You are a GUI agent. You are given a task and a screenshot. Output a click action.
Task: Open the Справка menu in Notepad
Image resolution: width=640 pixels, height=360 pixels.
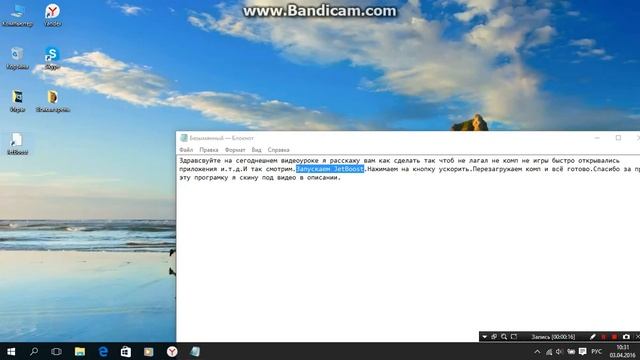(278, 150)
